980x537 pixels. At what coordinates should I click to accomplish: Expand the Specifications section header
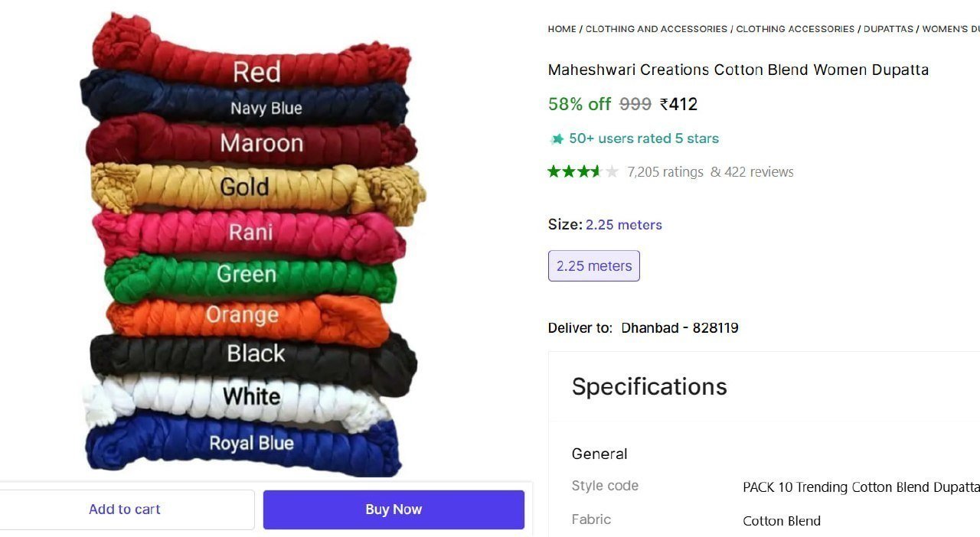pyautogui.click(x=649, y=386)
